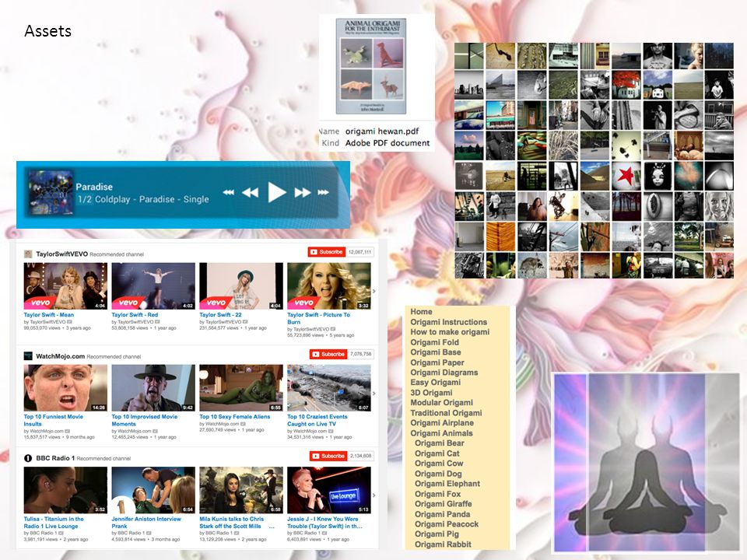Open the Taylor Swift - 22 video thumbnail

click(241, 285)
